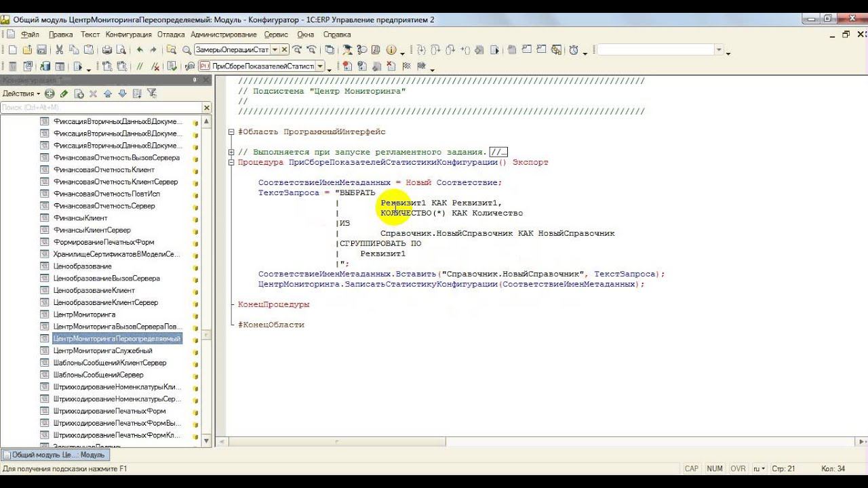Select the ЦентрМониторингаПереопределяемый module
The width and height of the screenshot is (868, 488).
pyautogui.click(x=117, y=339)
